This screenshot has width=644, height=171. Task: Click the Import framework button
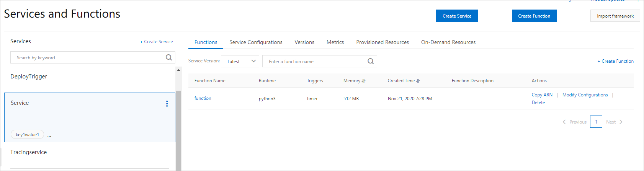click(x=615, y=16)
